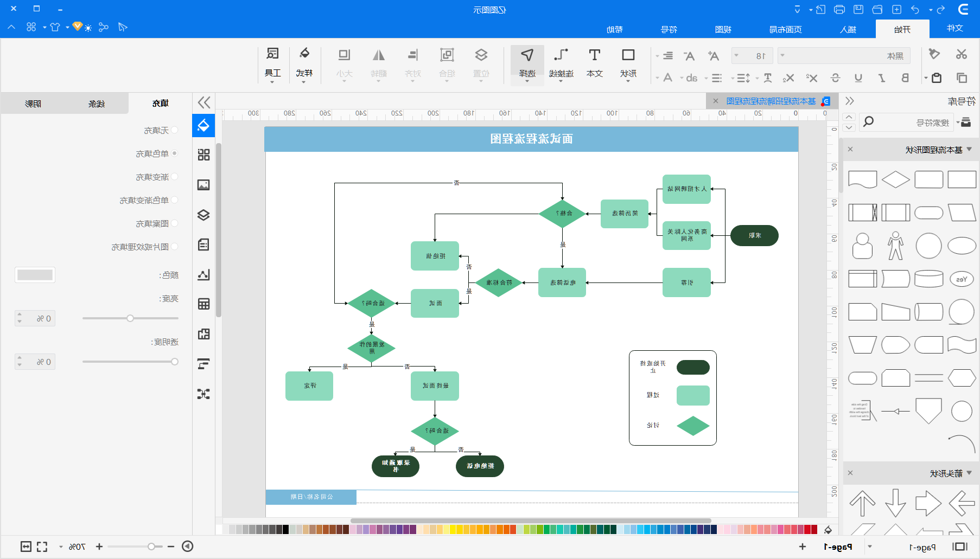Click the fit-to-page icon in status bar
The height and width of the screenshot is (559, 980).
[x=26, y=547]
